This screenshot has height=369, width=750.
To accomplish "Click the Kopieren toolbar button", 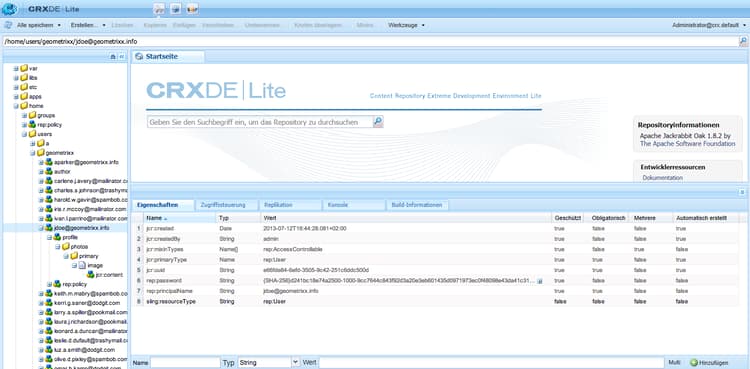I will point(155,25).
